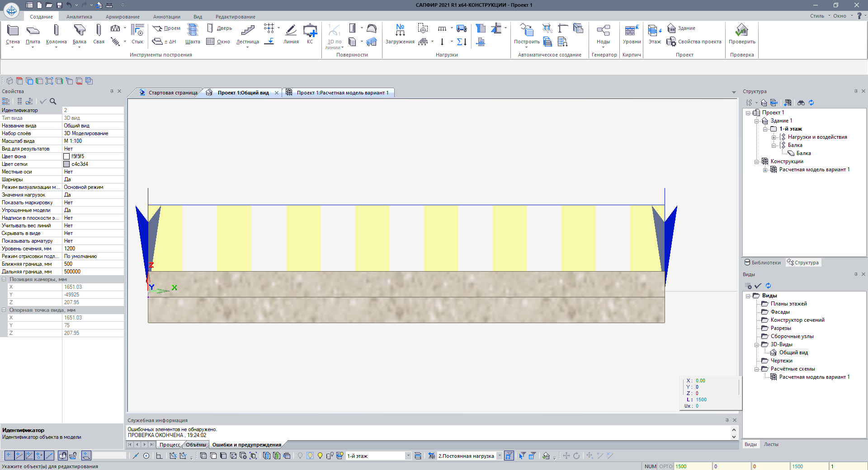Viewport: 868px width, 470px height.
Task: Open the Загружения load cases tool
Action: (x=400, y=34)
